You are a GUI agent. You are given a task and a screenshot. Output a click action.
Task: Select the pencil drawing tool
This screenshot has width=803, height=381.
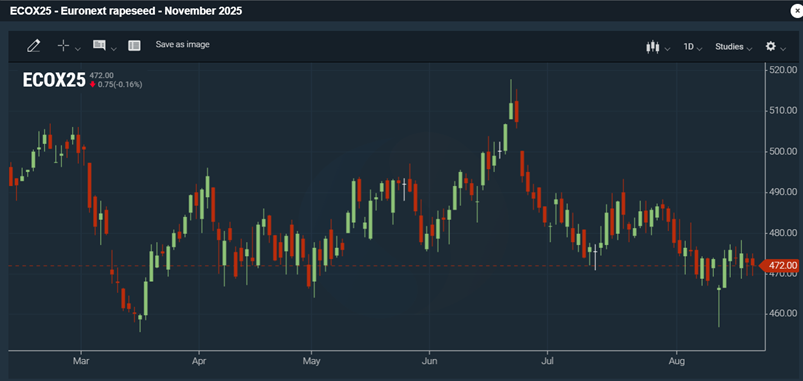[x=33, y=46]
